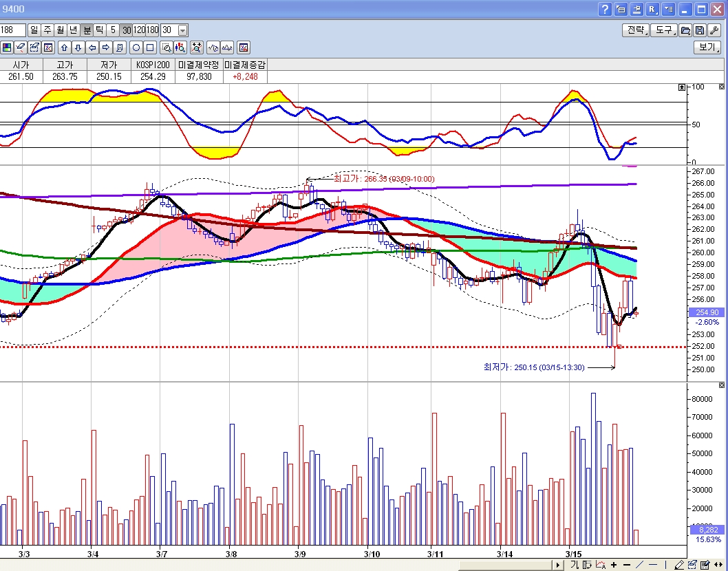Switch to the 120 minute interval
Image resolution: width=728 pixels, height=571 pixels.
pyautogui.click(x=140, y=30)
